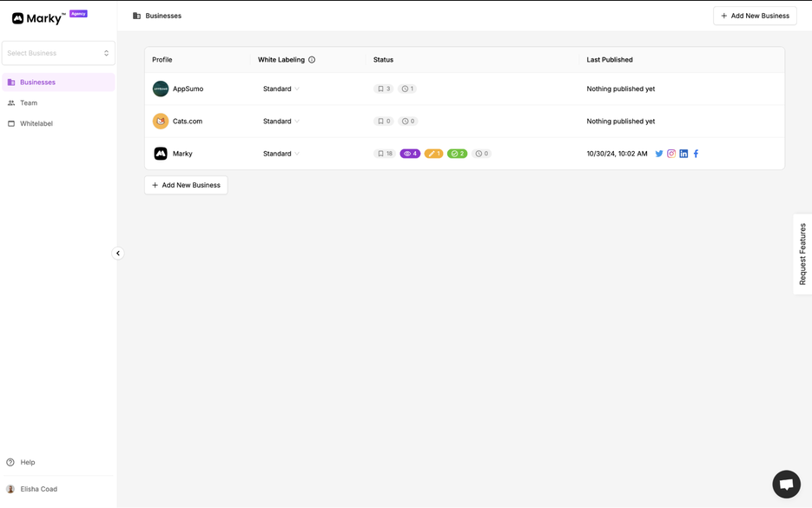Image resolution: width=812 pixels, height=508 pixels.
Task: Click the orange pencil draft badge on Marky
Action: [x=433, y=153]
